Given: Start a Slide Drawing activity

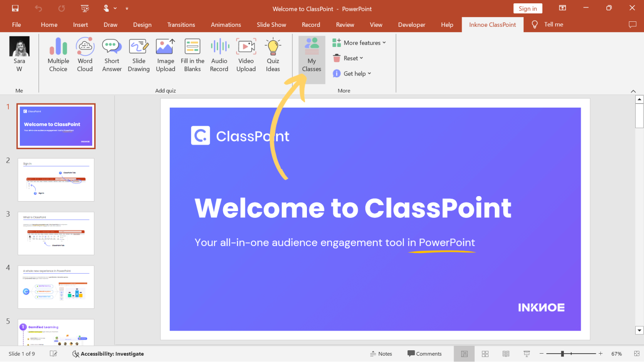Looking at the screenshot, I should tap(138, 54).
